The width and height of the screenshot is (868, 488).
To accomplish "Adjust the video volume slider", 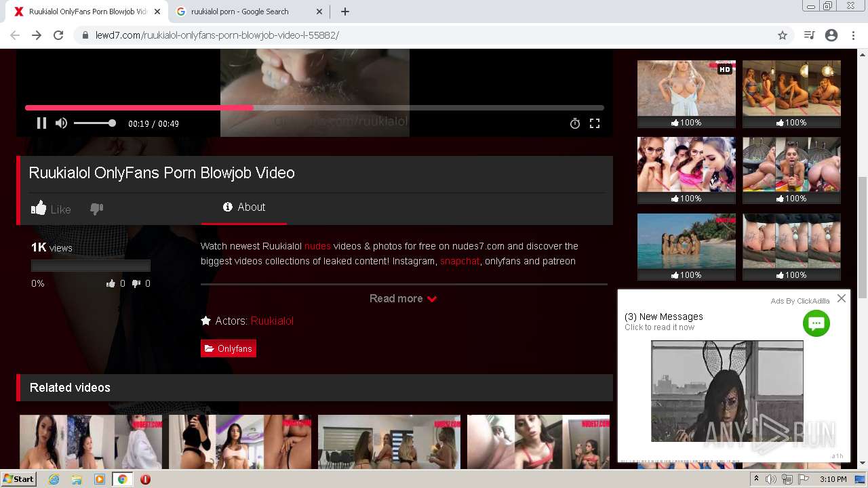I will 94,123.
